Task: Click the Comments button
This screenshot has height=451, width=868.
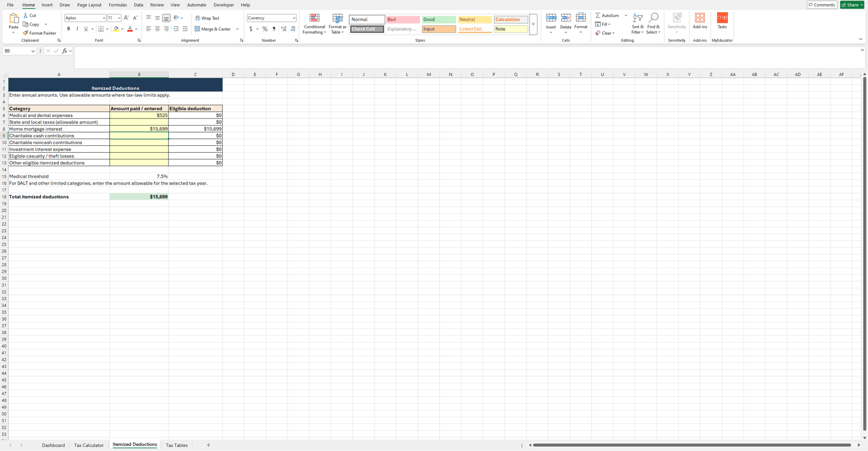Action: tap(822, 5)
